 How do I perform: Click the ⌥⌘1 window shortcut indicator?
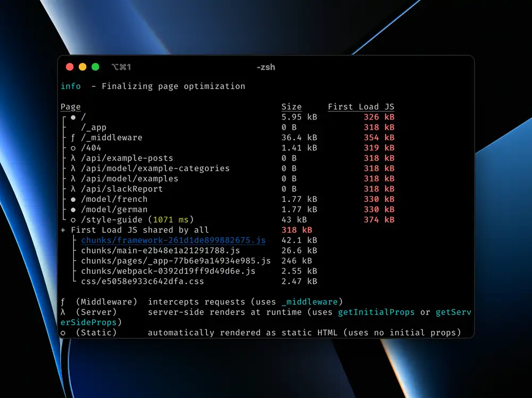(121, 67)
